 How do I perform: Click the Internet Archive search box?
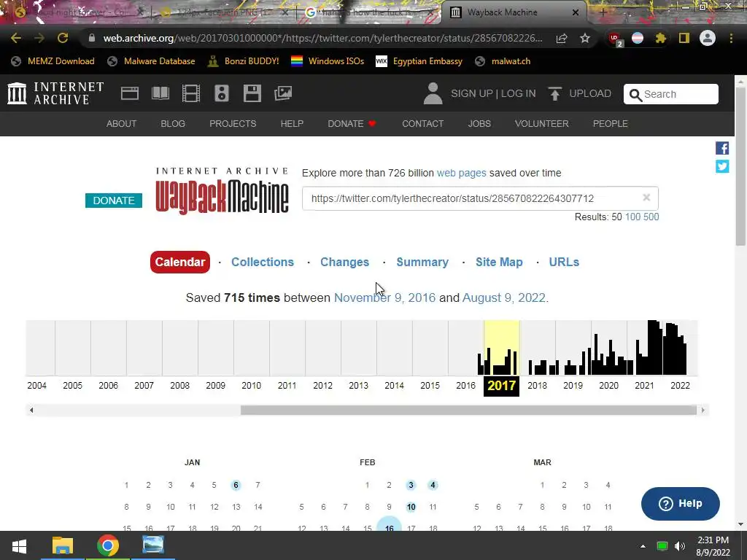point(671,94)
